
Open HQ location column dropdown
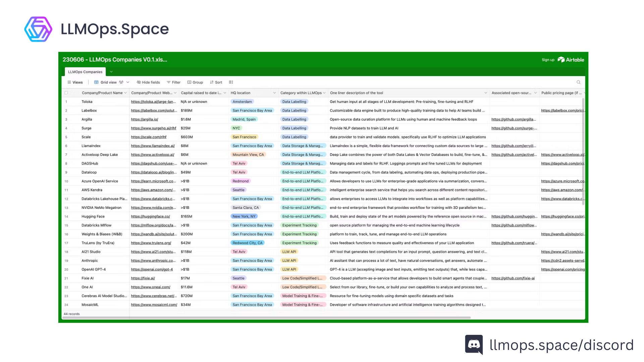coord(274,93)
